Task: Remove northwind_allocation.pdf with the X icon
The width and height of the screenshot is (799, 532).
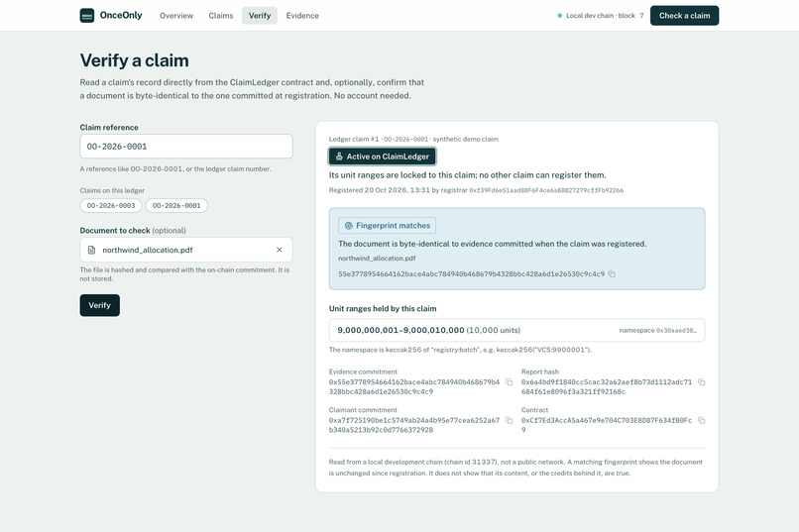Action: tap(280, 250)
